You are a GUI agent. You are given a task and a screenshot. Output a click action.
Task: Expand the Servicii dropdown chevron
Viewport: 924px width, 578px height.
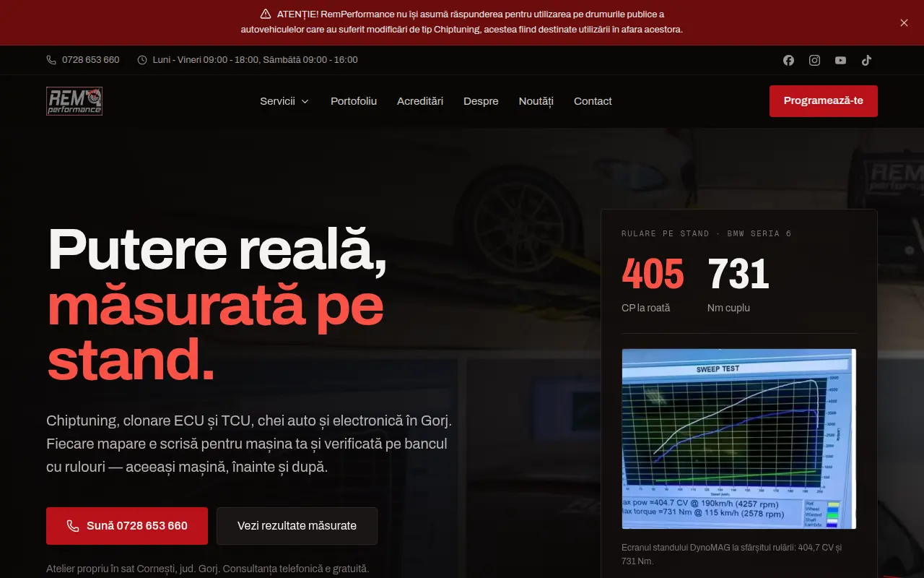point(305,101)
